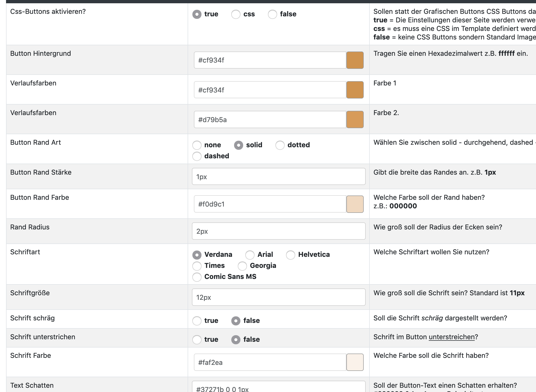This screenshot has height=392, width=536.
Task: Open Button Rand Farbe color swatch
Action: 355,204
